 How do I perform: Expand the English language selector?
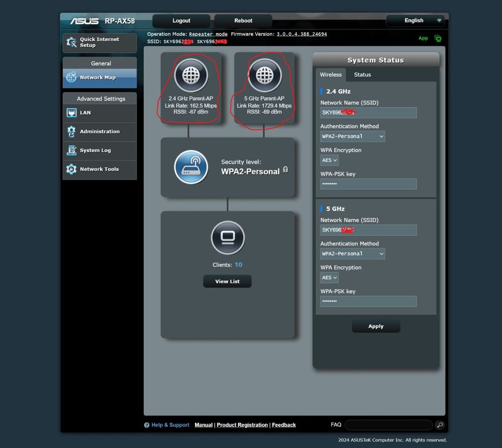pyautogui.click(x=415, y=20)
